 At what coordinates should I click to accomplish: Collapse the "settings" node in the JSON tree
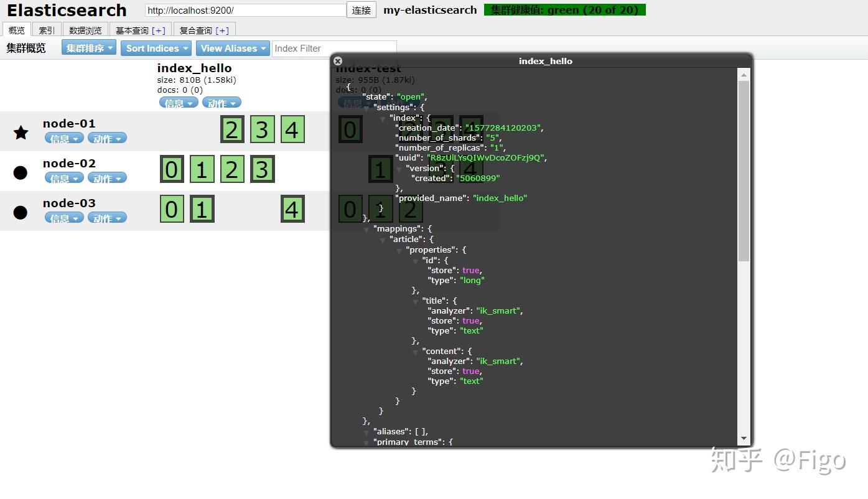[366, 108]
